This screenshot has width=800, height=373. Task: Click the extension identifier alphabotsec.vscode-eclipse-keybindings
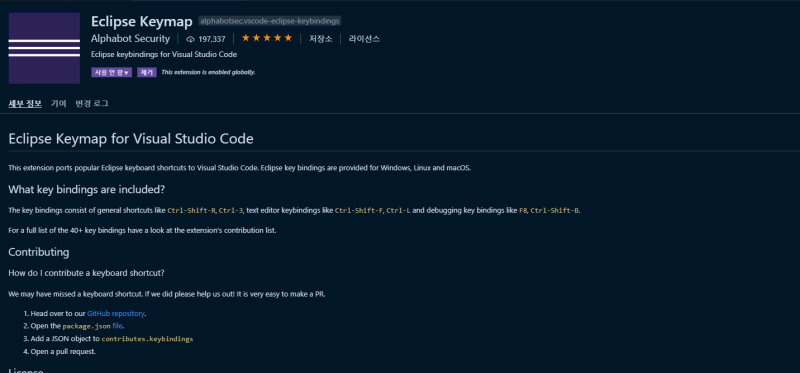269,21
